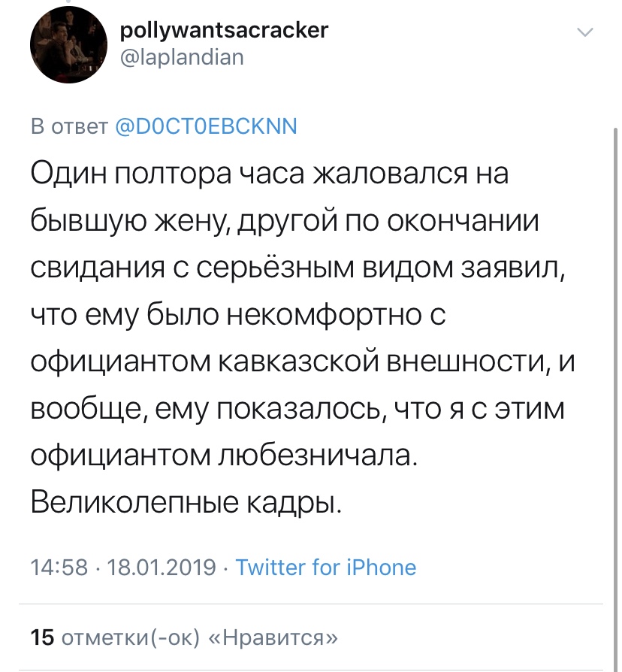Click the number 15 in the likes row
622x672 pixels.
point(42,637)
